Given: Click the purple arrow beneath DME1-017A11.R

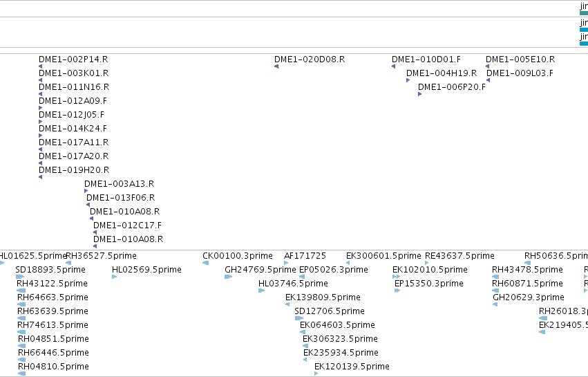Looking at the screenshot, I should [x=41, y=149].
